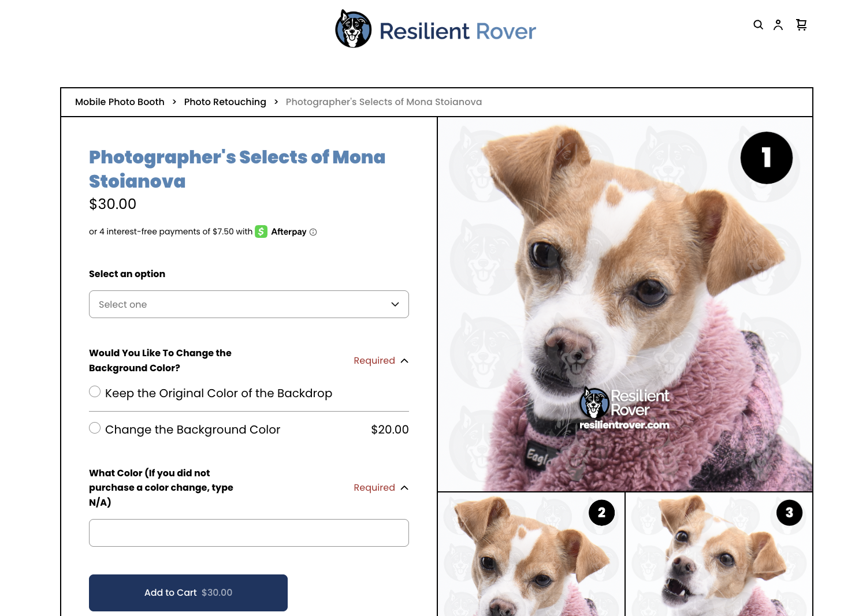This screenshot has width=855, height=616.
Task: Open the shopping cart icon
Action: (801, 25)
